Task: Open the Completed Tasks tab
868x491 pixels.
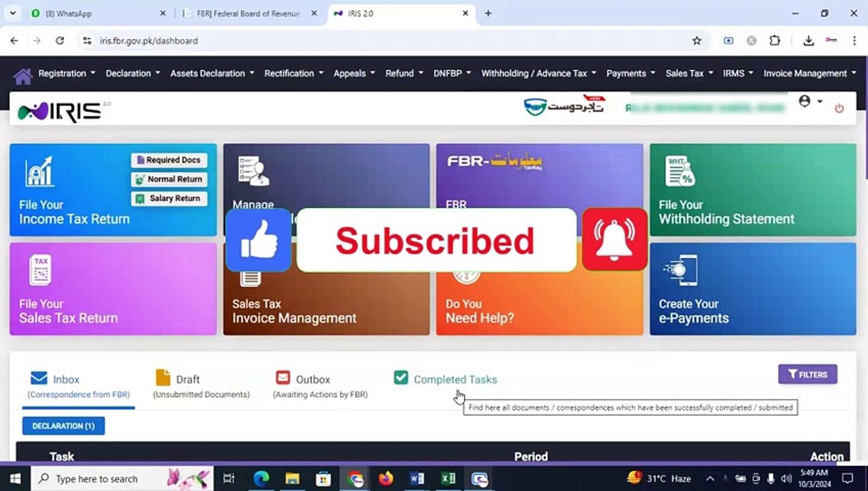Action: 446,379
